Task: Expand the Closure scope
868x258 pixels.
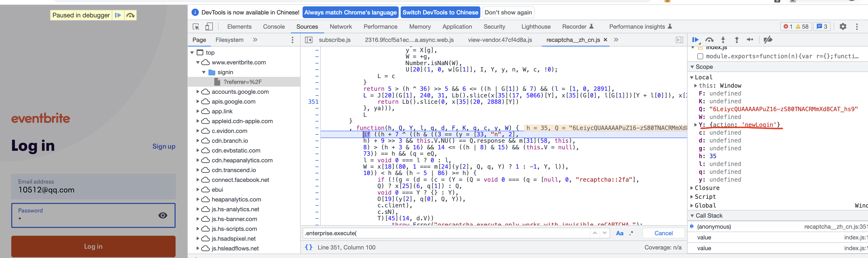Action: tap(692, 188)
